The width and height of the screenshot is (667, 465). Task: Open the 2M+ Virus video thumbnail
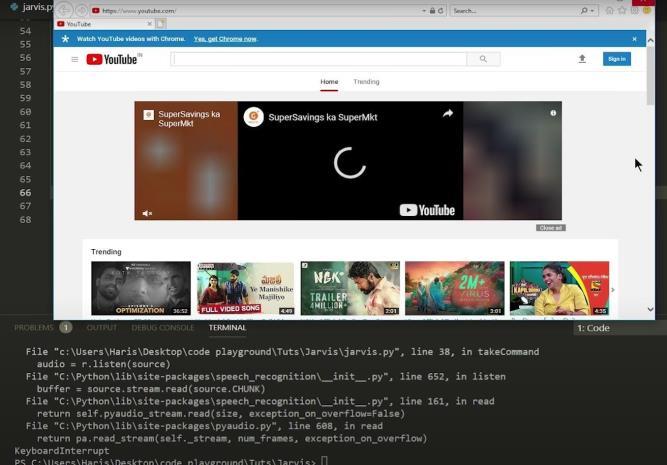pos(455,288)
